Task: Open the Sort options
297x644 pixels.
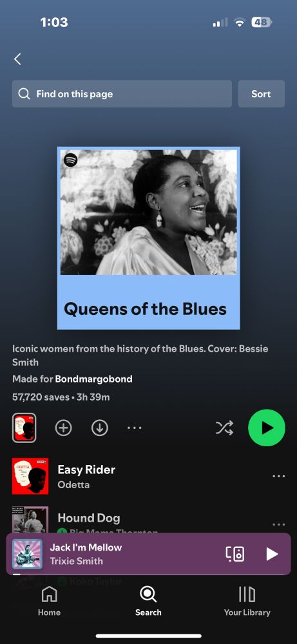Action: (262, 93)
